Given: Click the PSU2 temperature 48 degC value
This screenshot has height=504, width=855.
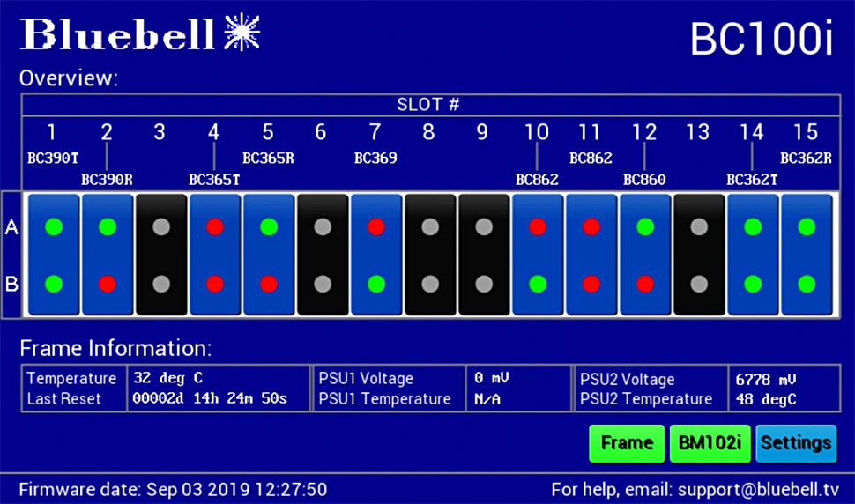Looking at the screenshot, I should point(766,399).
